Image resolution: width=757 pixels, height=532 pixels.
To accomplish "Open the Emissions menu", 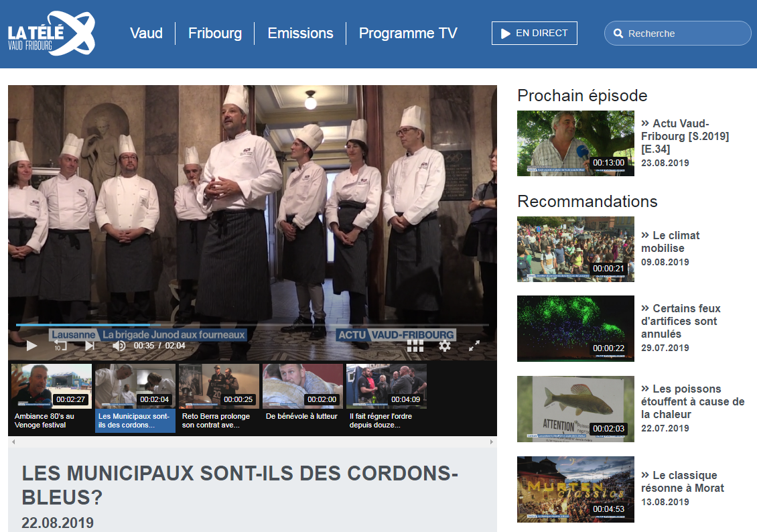I will point(300,33).
